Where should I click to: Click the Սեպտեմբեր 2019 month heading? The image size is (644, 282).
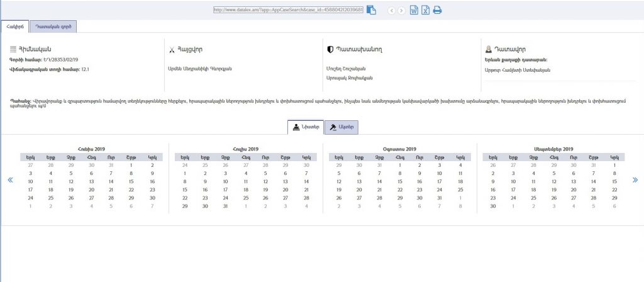tap(553, 149)
